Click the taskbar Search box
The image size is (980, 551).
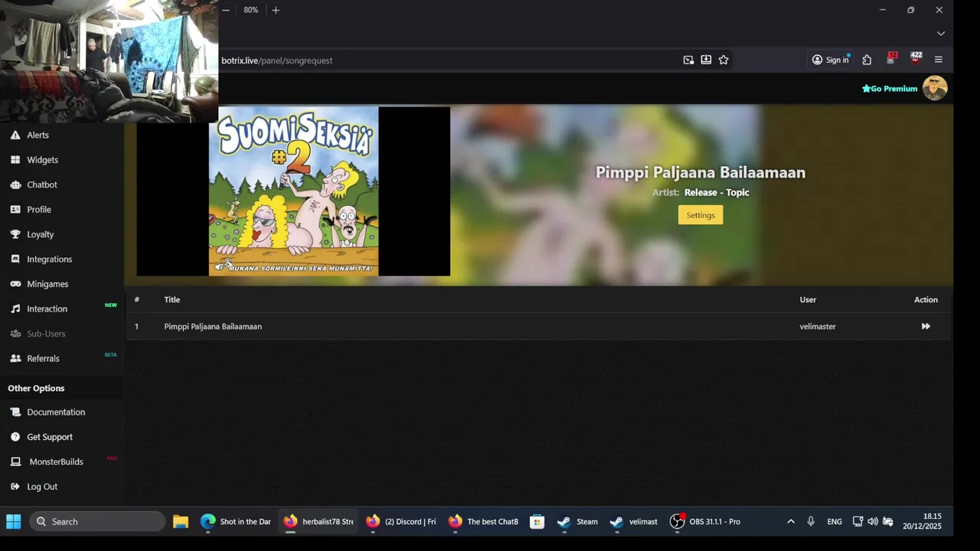click(98, 522)
